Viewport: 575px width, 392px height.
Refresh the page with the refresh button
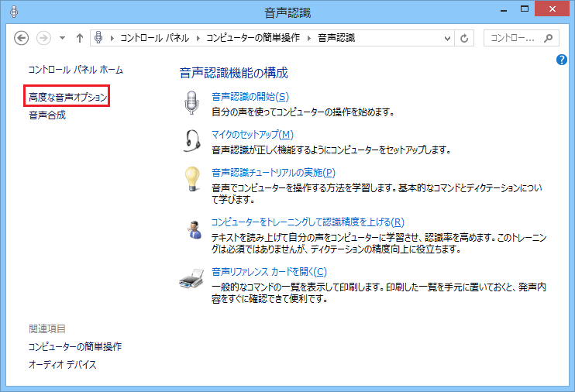pyautogui.click(x=465, y=38)
